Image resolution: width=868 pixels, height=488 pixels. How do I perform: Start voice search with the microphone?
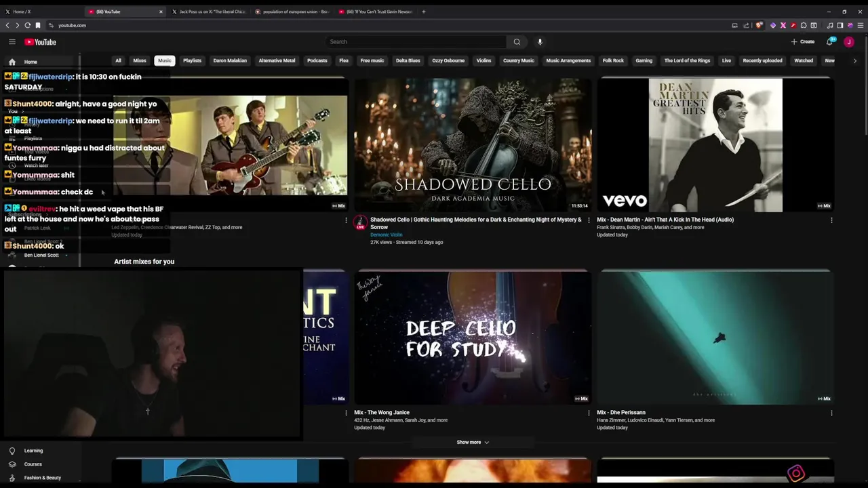540,42
